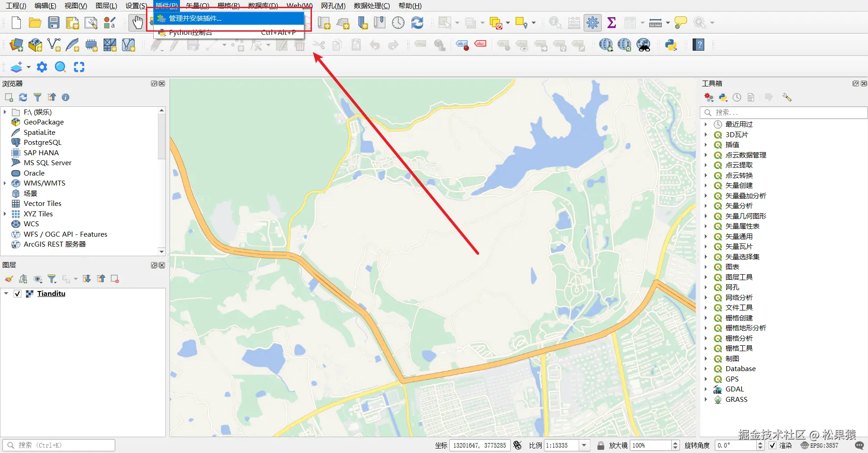Open the processing toolbox gear icon in toolbar
868x453 pixels.
pyautogui.click(x=592, y=23)
